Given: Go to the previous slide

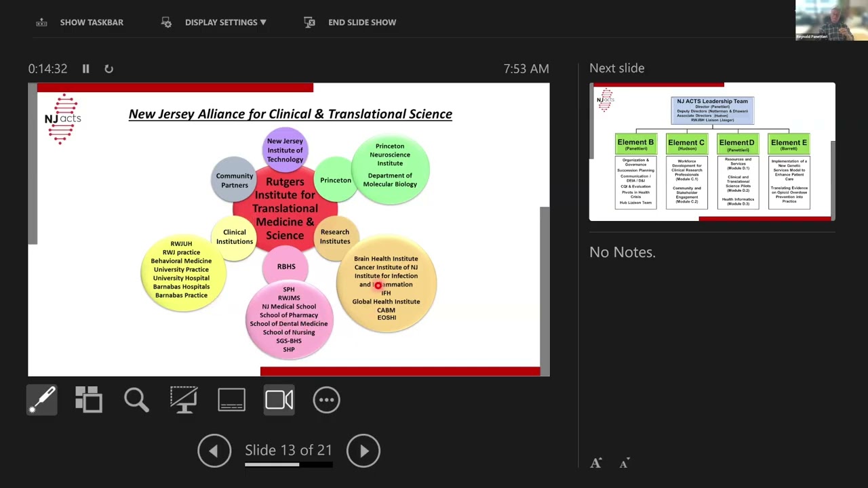Looking at the screenshot, I should tap(214, 451).
